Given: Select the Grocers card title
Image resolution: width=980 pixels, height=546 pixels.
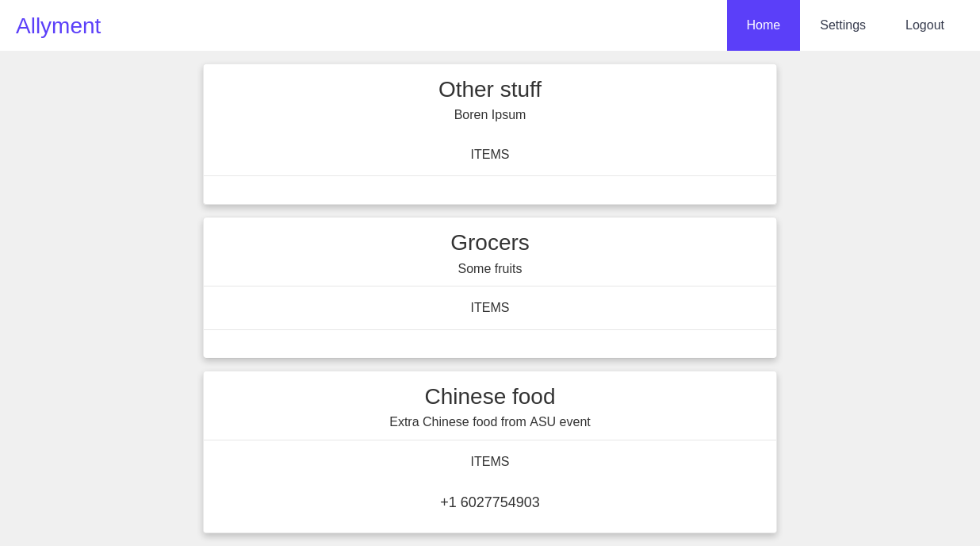Looking at the screenshot, I should pos(490,243).
